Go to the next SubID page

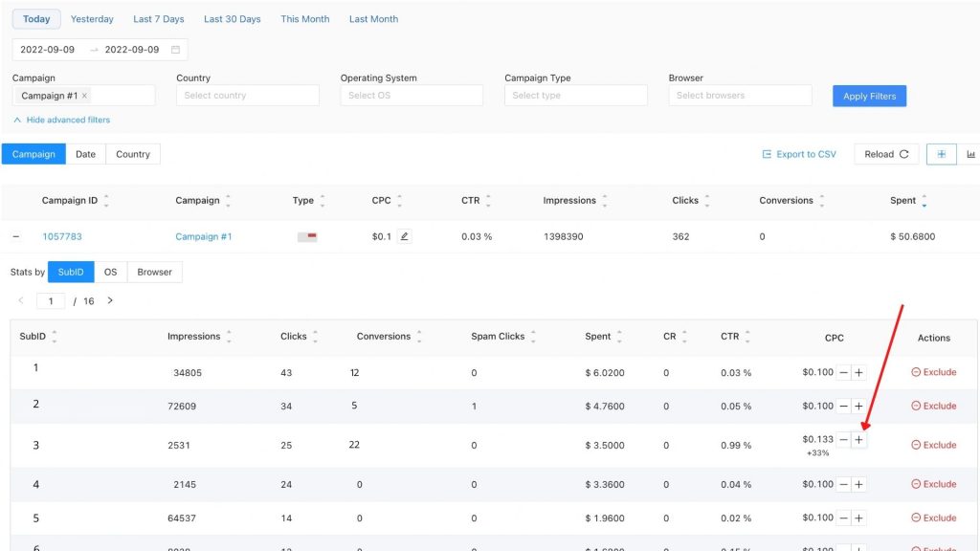(110, 300)
